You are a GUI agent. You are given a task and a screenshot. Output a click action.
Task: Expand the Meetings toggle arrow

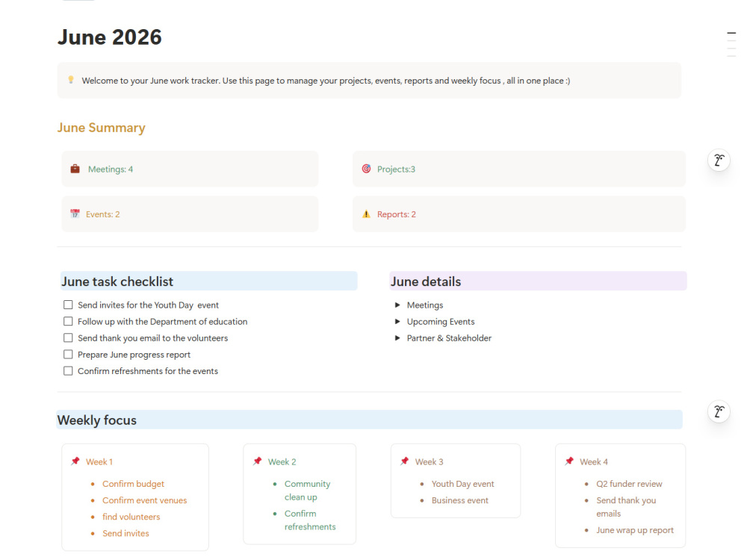click(397, 305)
